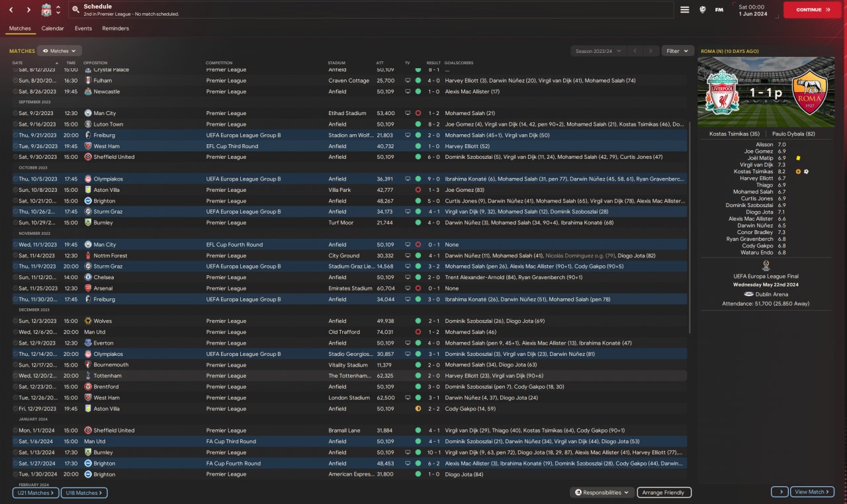Screen dimensions: 847x504
Task: Sort by the Competition column header
Action: pyautogui.click(x=219, y=63)
